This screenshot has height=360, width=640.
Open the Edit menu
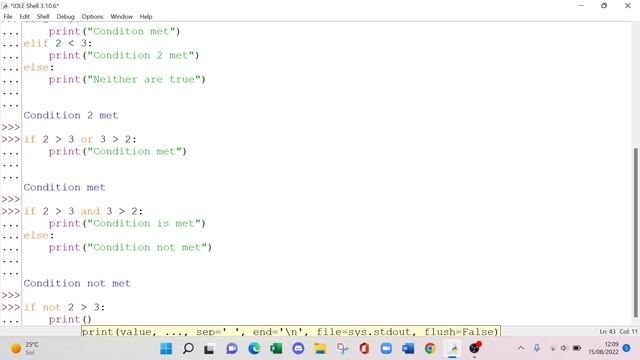pyautogui.click(x=24, y=17)
